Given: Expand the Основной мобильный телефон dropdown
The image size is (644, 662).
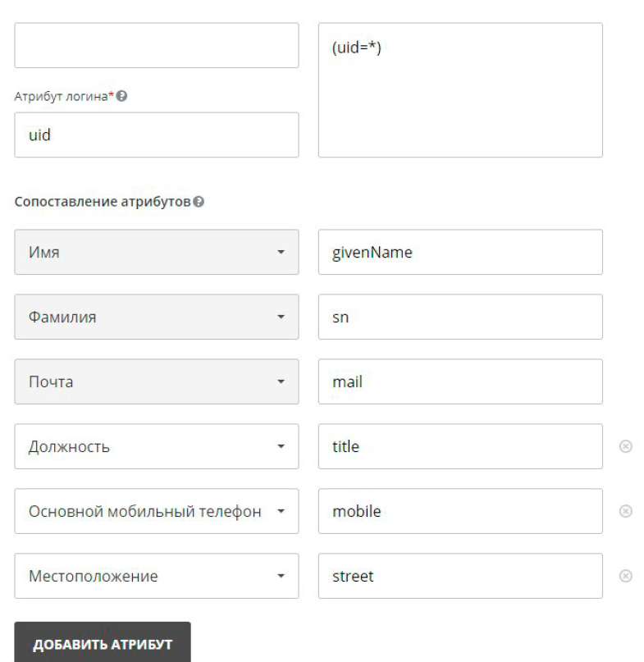Looking at the screenshot, I should pos(157,511).
